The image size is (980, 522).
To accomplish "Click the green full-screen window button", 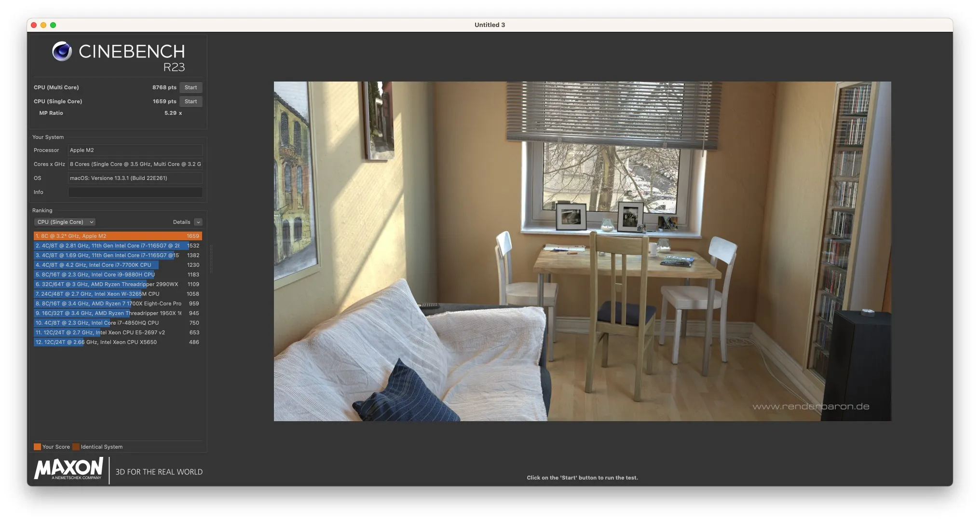I will pos(53,25).
